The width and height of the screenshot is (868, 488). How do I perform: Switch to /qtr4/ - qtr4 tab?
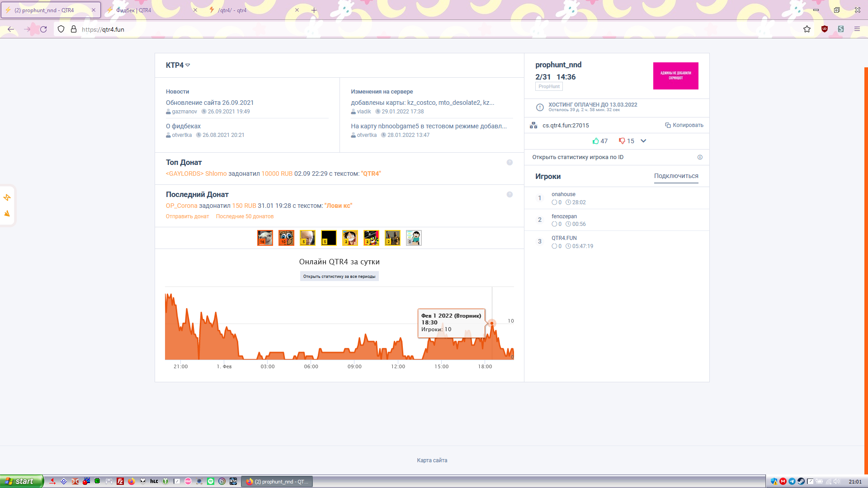pyautogui.click(x=253, y=10)
